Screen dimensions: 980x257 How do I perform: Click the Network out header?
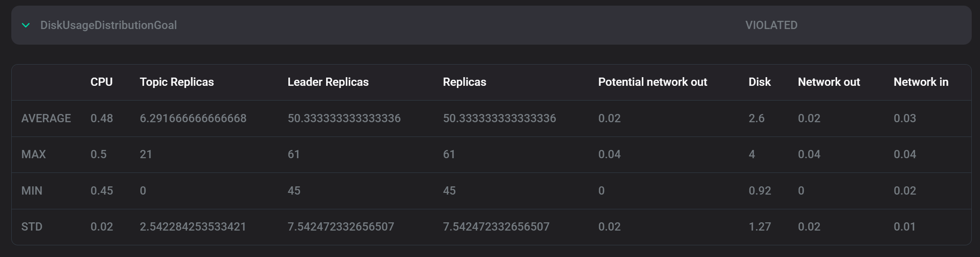(x=828, y=82)
